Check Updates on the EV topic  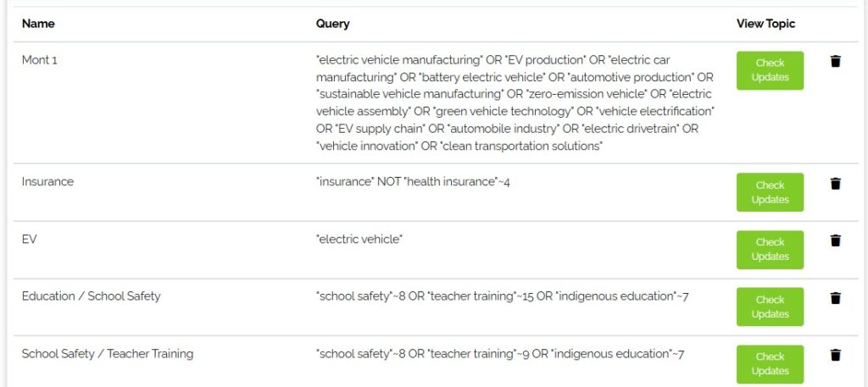point(770,250)
